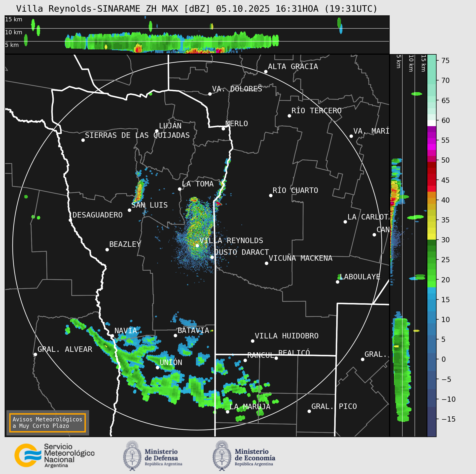The image size is (476, 474).
Task: Click the Avisos Meteorológicos a Muy Corto Plazo box
Action: coord(47,423)
